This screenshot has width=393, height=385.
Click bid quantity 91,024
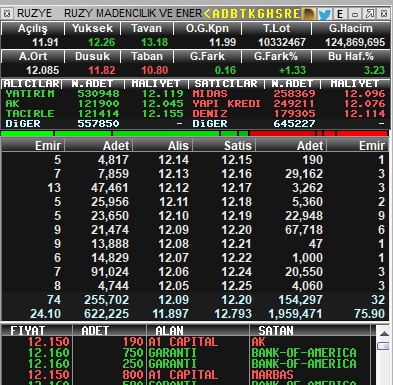(110, 272)
